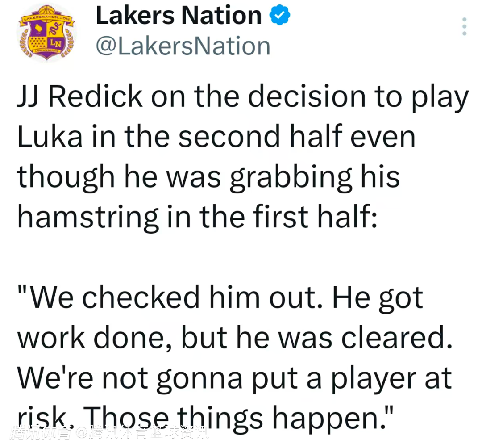482x448 pixels.
Task: Open the three-dot more options menu
Action: 464,26
